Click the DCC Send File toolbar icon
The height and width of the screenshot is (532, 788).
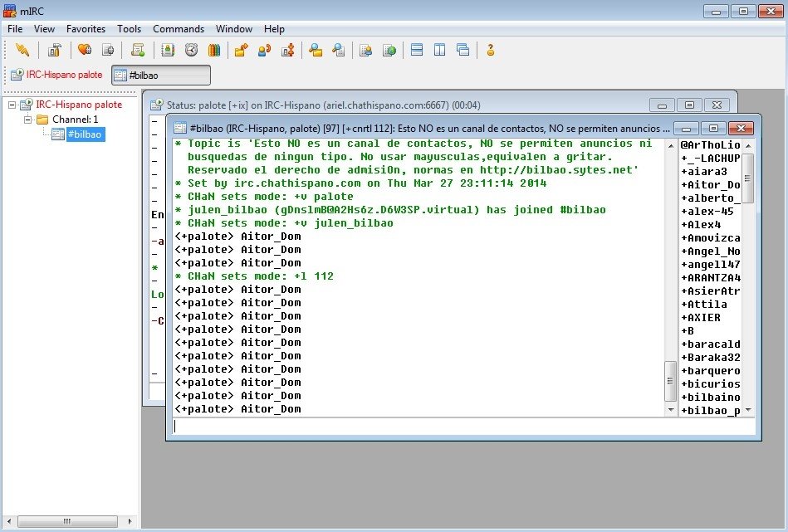pyautogui.click(x=242, y=50)
